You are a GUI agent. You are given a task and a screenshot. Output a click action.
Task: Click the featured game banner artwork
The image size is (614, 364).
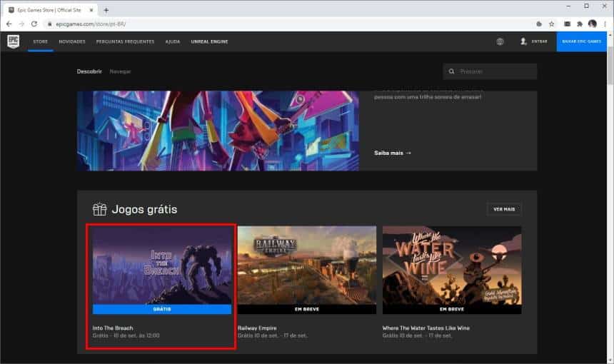click(218, 131)
